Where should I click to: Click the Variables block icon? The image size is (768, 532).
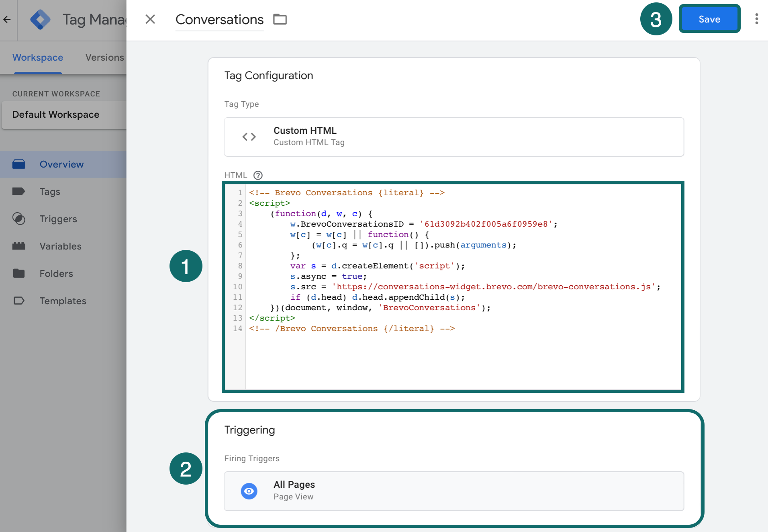click(x=19, y=246)
